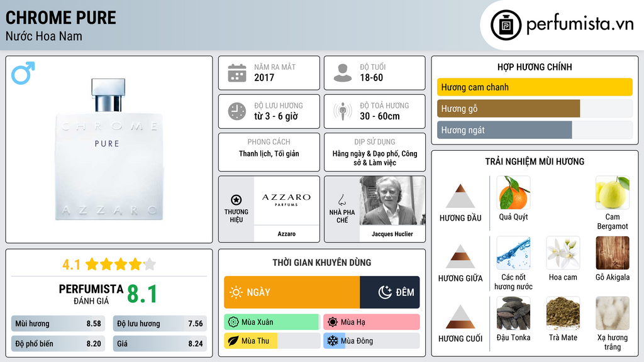Click the moon icon in the Đêm bar
Screen dimensions: 644x362
pos(385,292)
